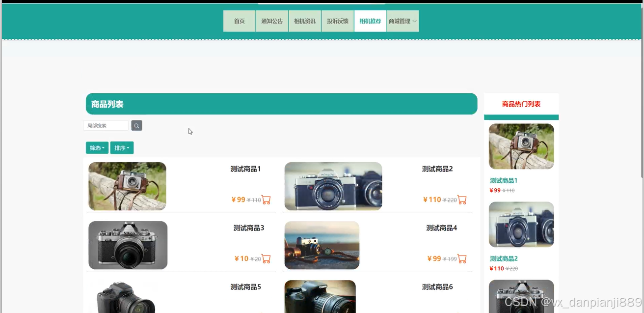This screenshot has height=313, width=644.
Task: Select the 相机推荐 tab
Action: [370, 21]
